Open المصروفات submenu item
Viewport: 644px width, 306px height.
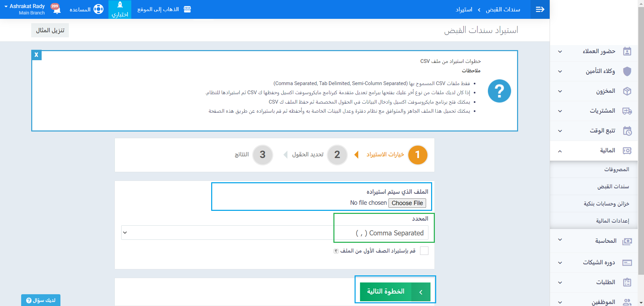[616, 169]
